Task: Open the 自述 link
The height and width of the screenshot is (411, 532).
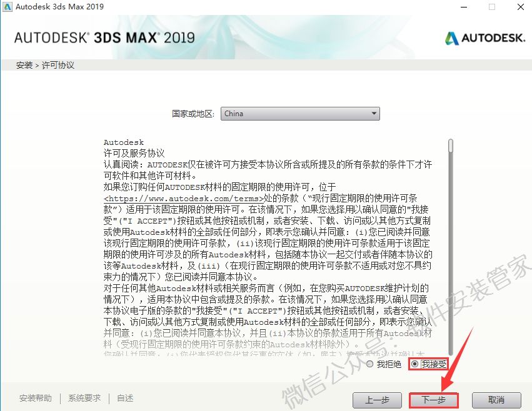Action: (125, 398)
